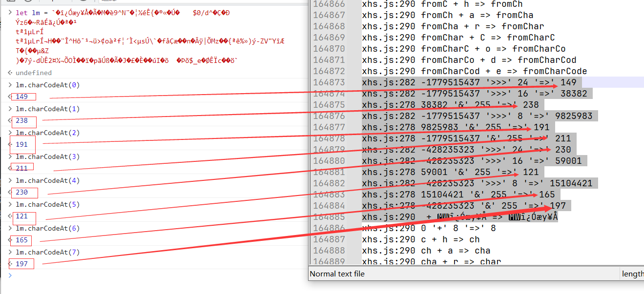Click line number 164879 in editor margin
The width and height of the screenshot is (644, 294).
coord(329,150)
